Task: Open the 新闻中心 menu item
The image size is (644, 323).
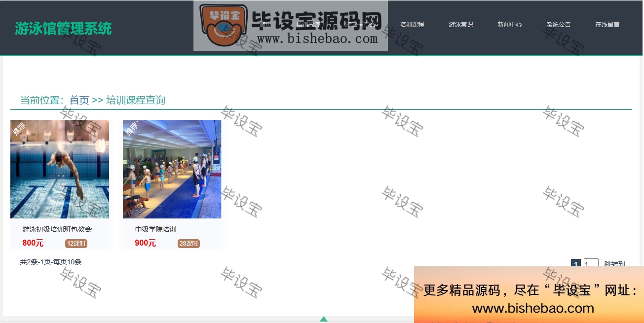Action: coord(509,24)
